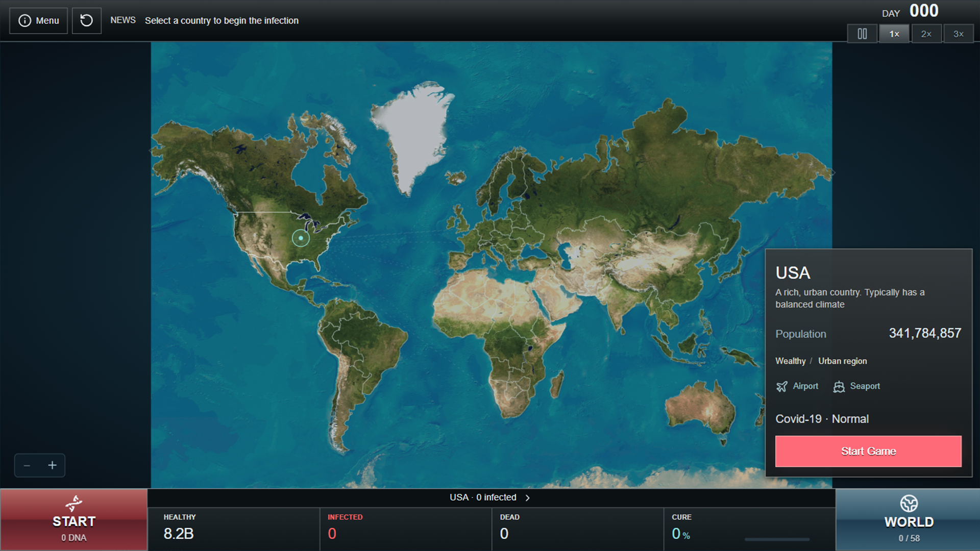Click the restart arrow icon
This screenshot has width=980, height=551.
[x=87, y=20]
